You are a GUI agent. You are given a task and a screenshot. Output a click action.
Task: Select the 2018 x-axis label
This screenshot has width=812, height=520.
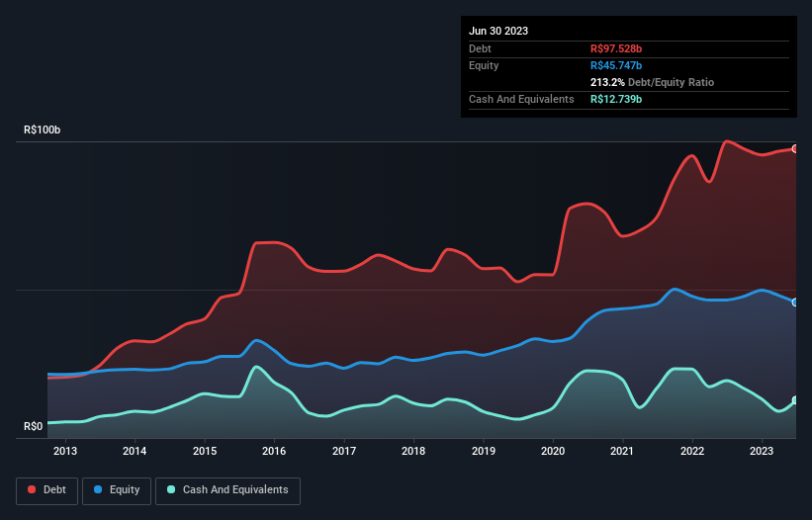pyautogui.click(x=413, y=451)
